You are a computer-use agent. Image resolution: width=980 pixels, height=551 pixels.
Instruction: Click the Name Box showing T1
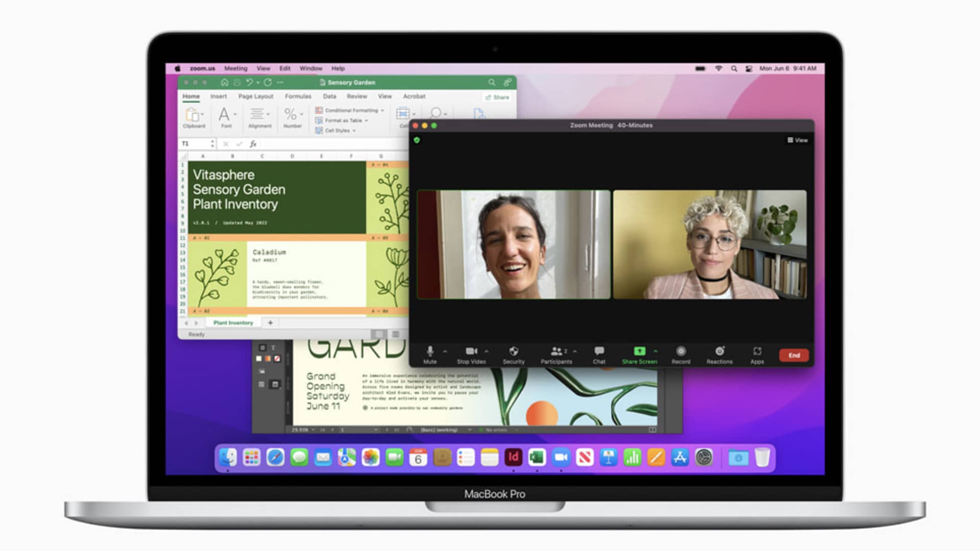(x=195, y=144)
